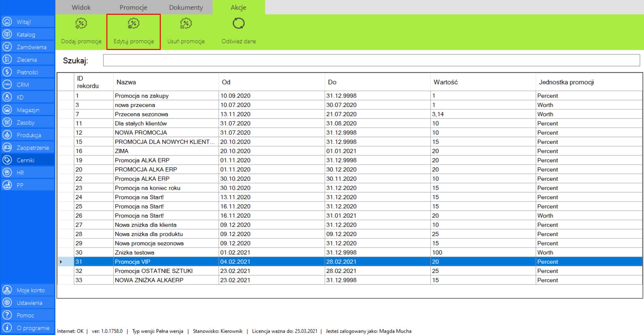Switch to the Widok tab
Image resolution: width=644 pixels, height=335 pixels.
[81, 7]
